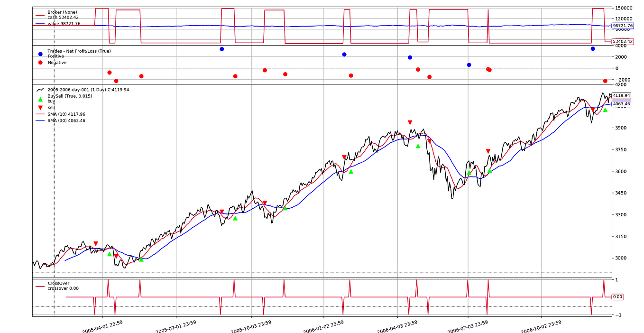
Task: Click the red SMA (10) line sample in legend
Action: (39, 113)
